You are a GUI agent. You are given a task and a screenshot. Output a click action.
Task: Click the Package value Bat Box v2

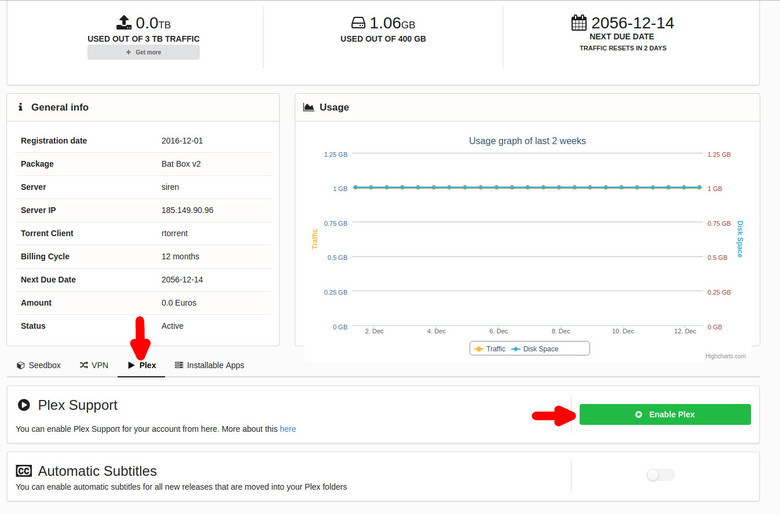click(181, 164)
